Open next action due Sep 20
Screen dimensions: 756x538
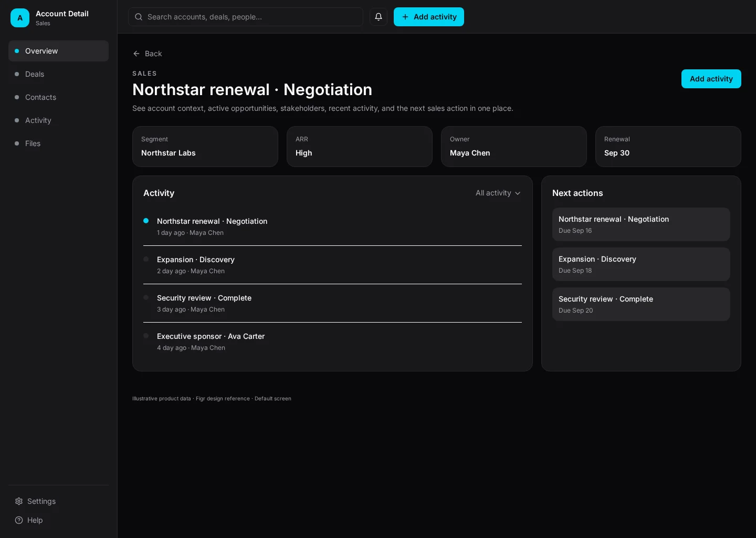pyautogui.click(x=641, y=304)
